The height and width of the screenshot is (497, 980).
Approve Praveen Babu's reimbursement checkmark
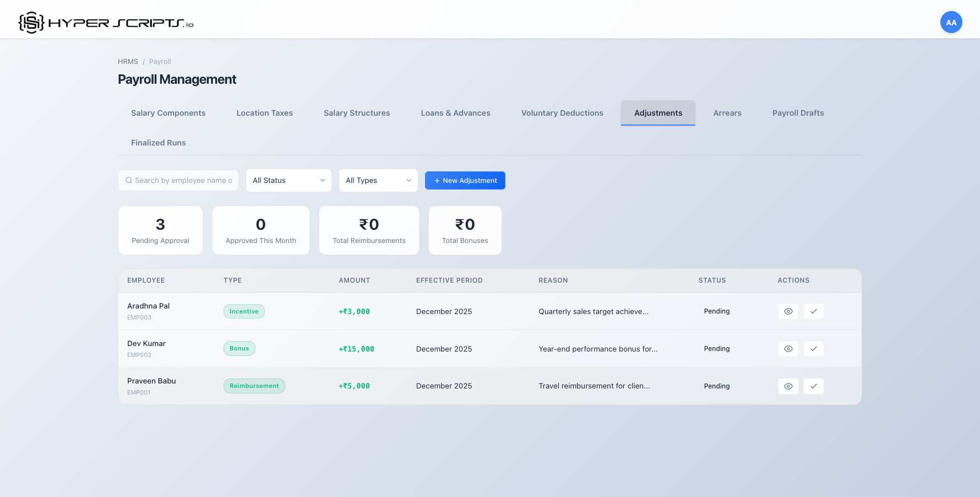pos(813,386)
